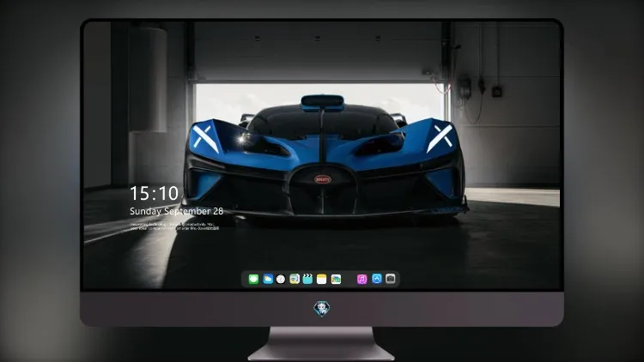The height and width of the screenshot is (362, 644).
Task: Open the Keynote-style presentation app icon in the dock
Action: click(x=295, y=280)
